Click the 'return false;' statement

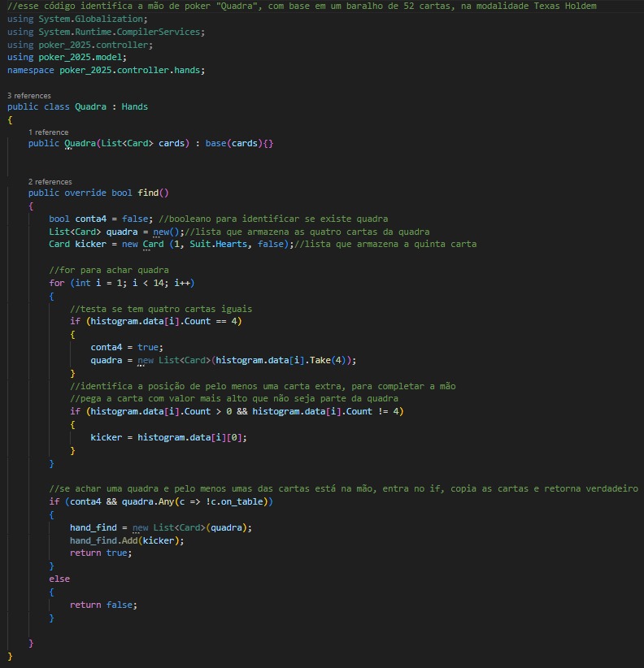(x=103, y=605)
